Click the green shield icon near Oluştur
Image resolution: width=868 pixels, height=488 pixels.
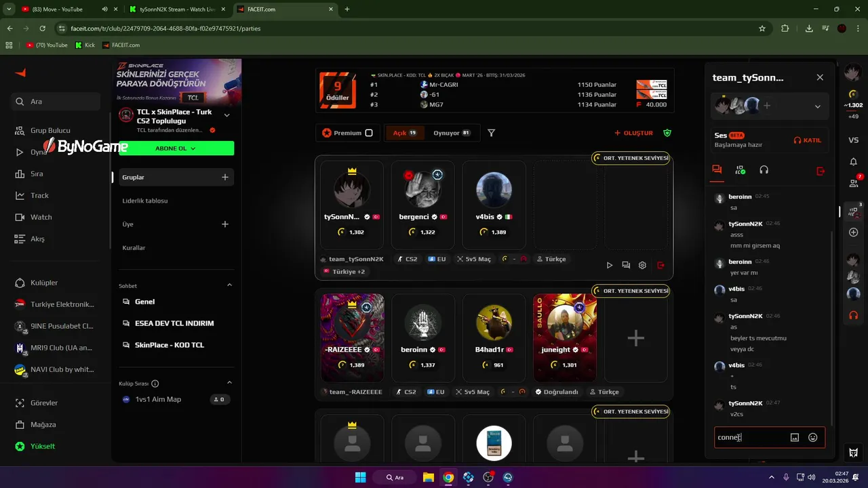coord(667,133)
